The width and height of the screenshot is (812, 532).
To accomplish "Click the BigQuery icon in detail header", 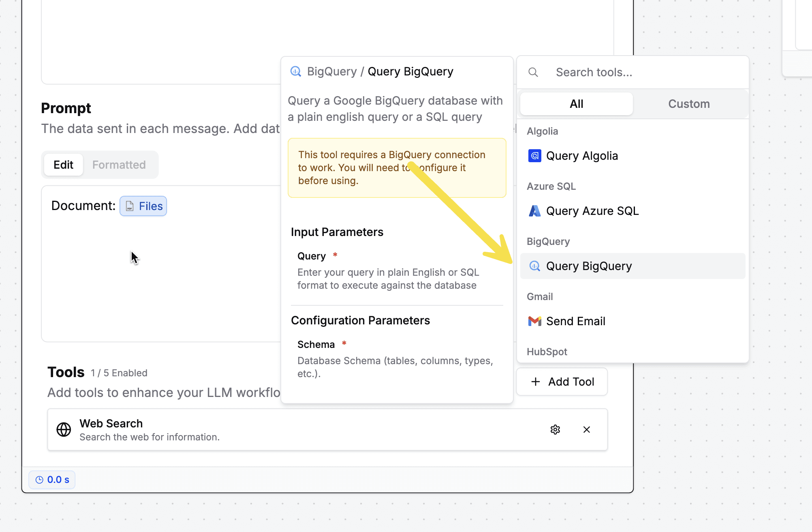I will pos(296,71).
